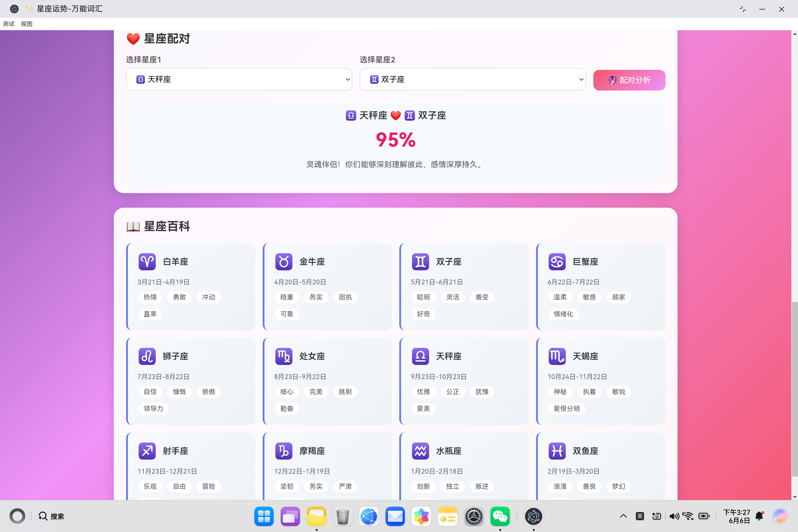
Task: Open the trash can icon in the taskbar
Action: (343, 516)
